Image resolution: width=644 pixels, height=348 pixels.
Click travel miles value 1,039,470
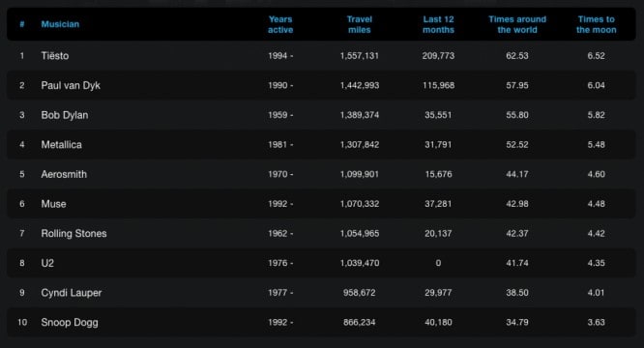click(360, 263)
